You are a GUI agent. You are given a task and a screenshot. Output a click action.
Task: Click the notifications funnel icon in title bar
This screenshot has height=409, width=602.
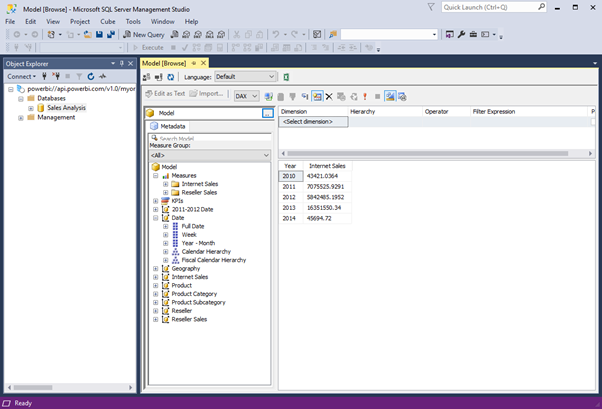point(431,7)
